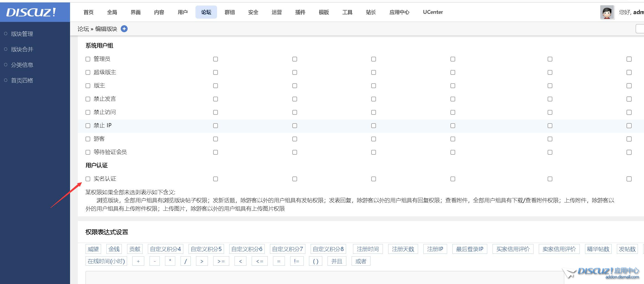The image size is (644, 284).
Task: Add 买家信用评价 to the expression
Action: (x=513, y=249)
